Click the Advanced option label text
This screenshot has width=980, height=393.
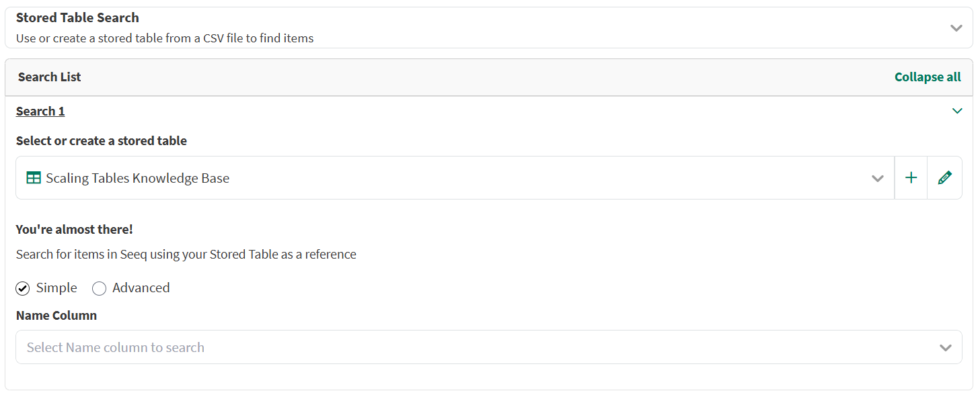[141, 288]
